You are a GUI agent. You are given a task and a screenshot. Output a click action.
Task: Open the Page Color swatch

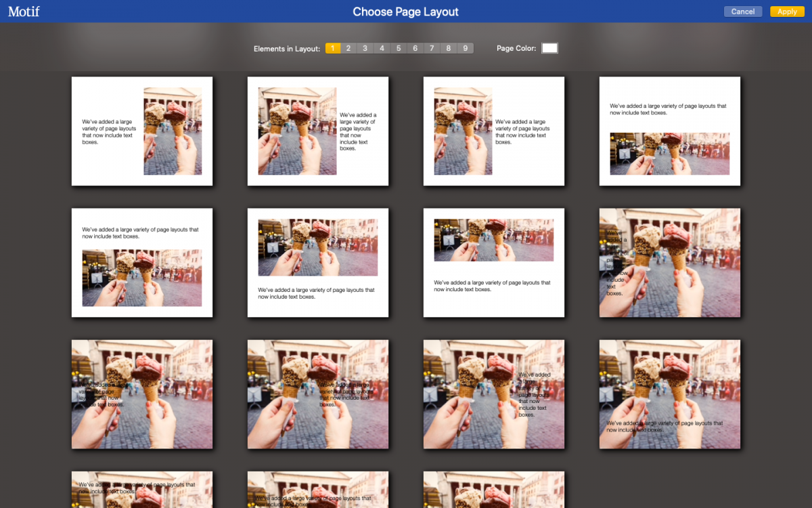tap(549, 48)
